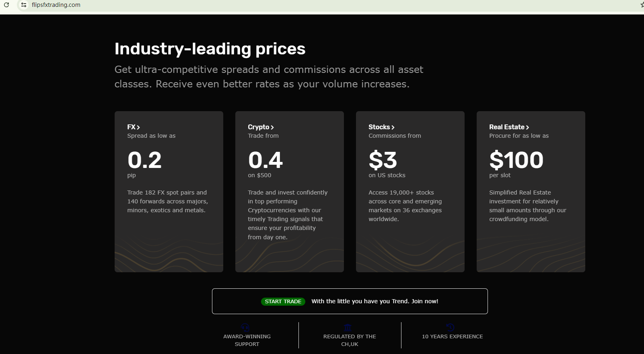Open the Real Estate heading link
This screenshot has width=644, height=354.
pyautogui.click(x=506, y=127)
